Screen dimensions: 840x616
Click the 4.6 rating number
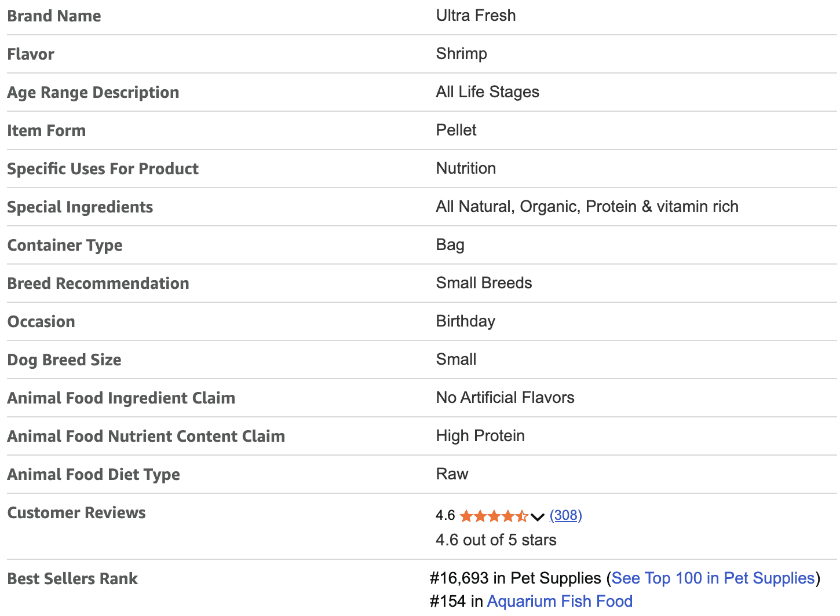[x=445, y=515]
